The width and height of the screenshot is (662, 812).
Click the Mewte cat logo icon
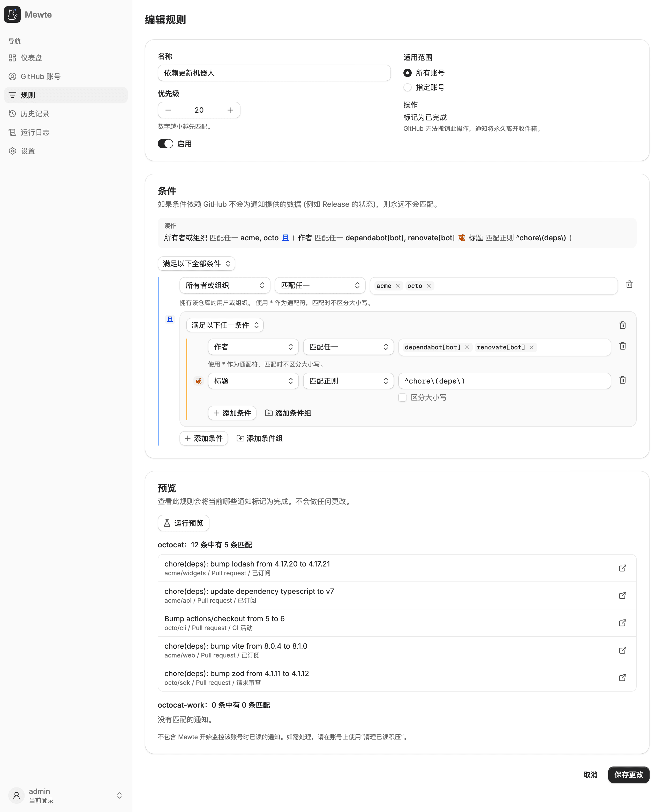tap(12, 14)
